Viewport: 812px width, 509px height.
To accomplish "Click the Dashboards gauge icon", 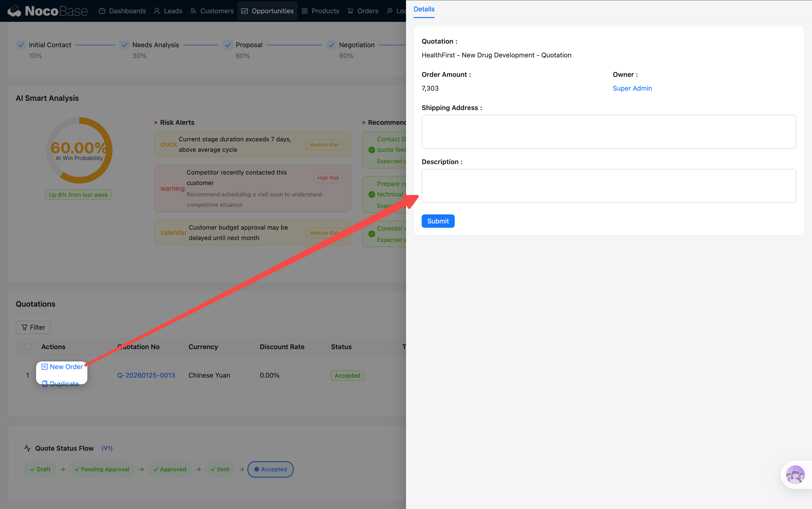I will [x=102, y=11].
